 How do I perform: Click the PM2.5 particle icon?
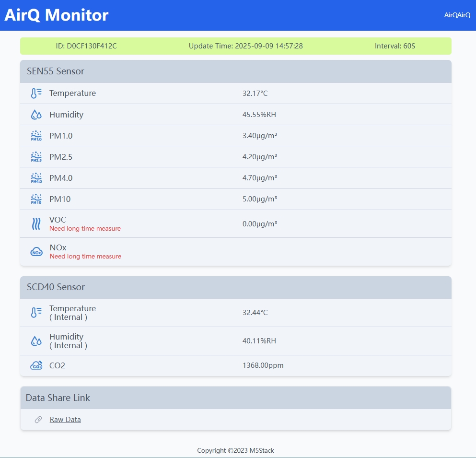click(x=36, y=157)
